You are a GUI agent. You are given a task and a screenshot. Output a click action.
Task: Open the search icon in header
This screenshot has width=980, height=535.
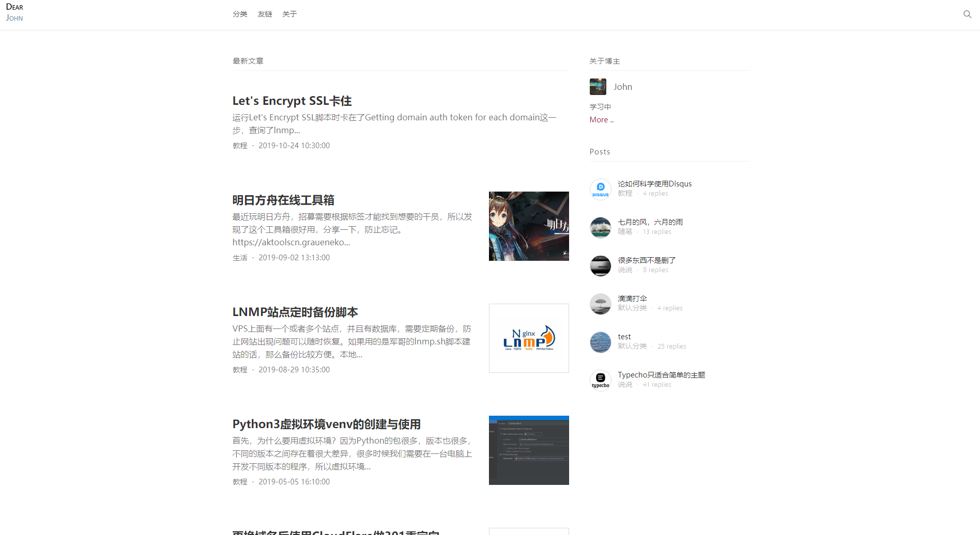click(967, 14)
